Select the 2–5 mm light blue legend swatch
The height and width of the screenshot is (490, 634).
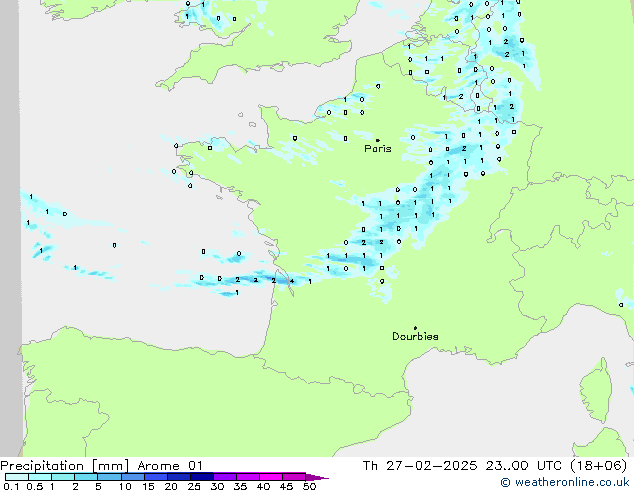click(x=86, y=477)
